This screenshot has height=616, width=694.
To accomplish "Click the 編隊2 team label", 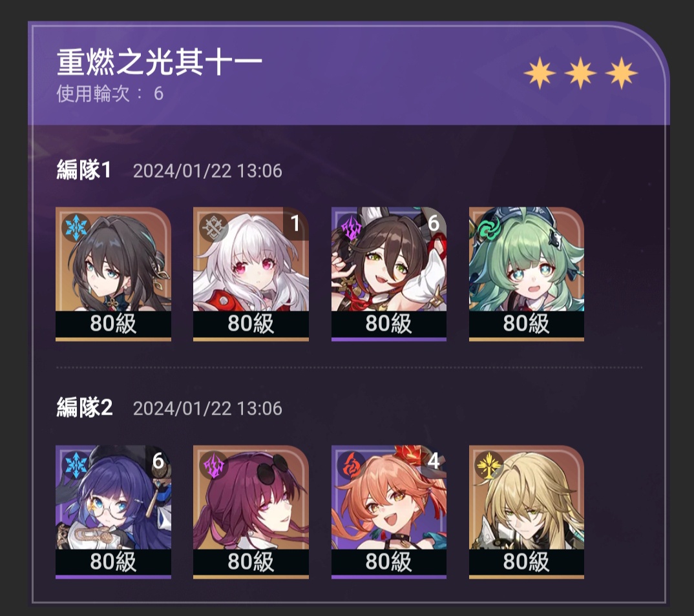I will tap(85, 407).
